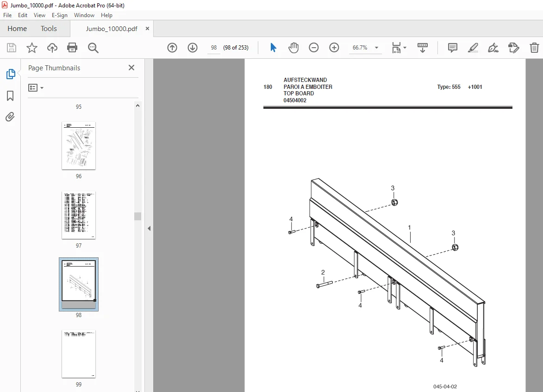
Task: Go to the next page with the down arrow
Action: (193, 48)
